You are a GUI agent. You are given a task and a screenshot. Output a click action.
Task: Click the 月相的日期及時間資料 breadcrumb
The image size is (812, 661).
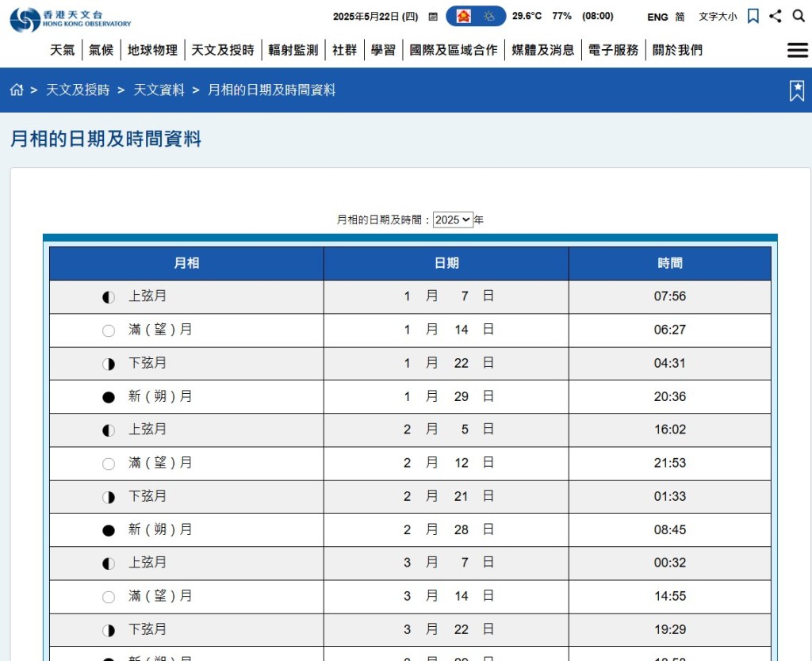[x=271, y=90]
